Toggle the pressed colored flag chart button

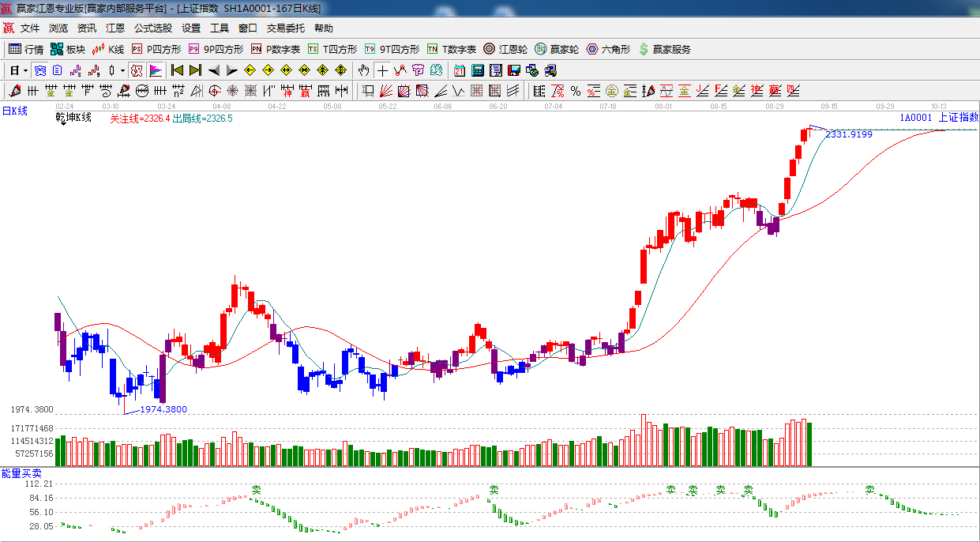point(156,70)
